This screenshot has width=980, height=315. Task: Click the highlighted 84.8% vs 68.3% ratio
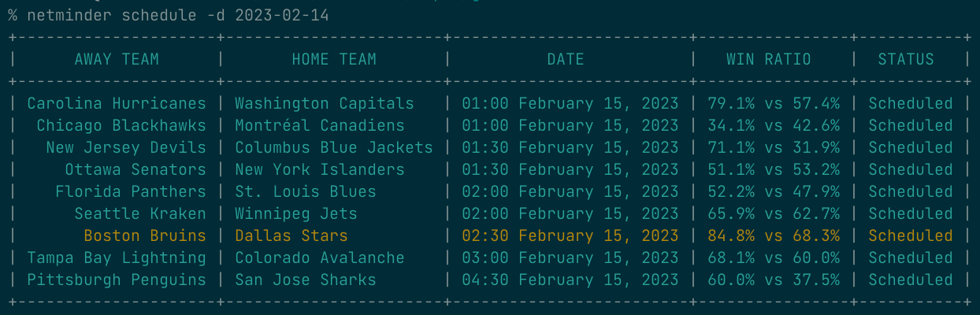(x=772, y=235)
